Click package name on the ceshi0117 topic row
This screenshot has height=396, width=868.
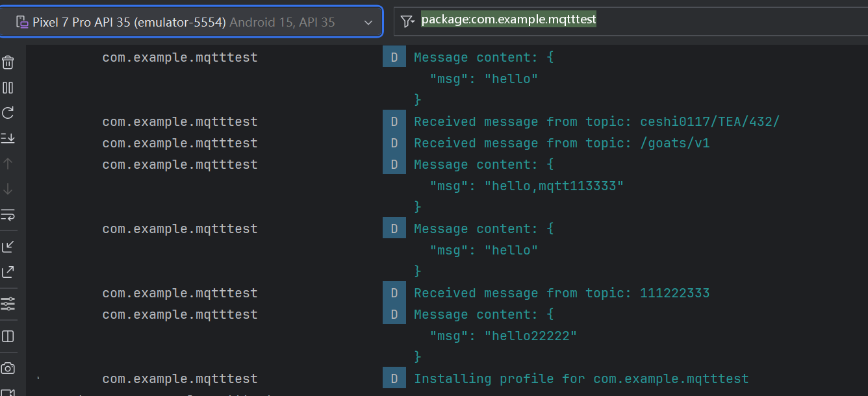180,121
